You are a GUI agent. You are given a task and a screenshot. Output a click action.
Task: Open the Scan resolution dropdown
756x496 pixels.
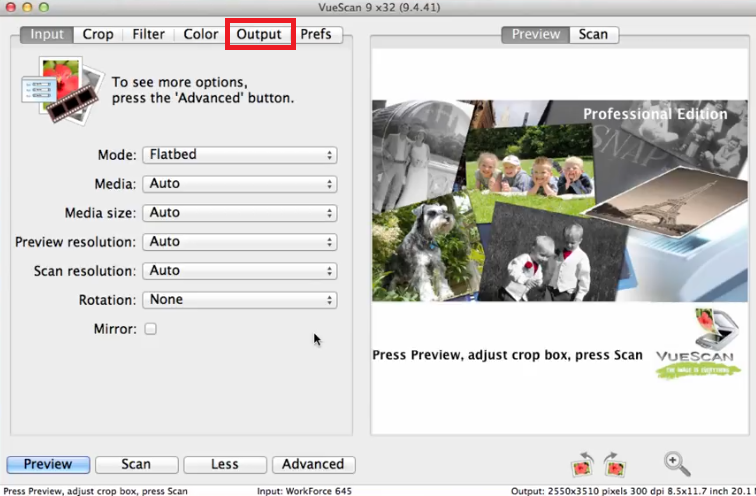(240, 270)
